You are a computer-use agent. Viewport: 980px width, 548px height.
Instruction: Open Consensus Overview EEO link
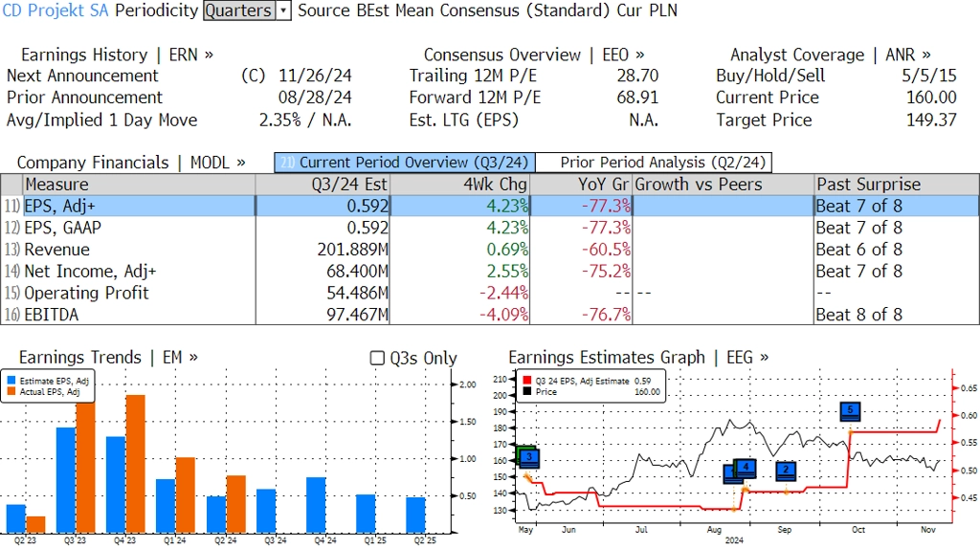coord(534,55)
